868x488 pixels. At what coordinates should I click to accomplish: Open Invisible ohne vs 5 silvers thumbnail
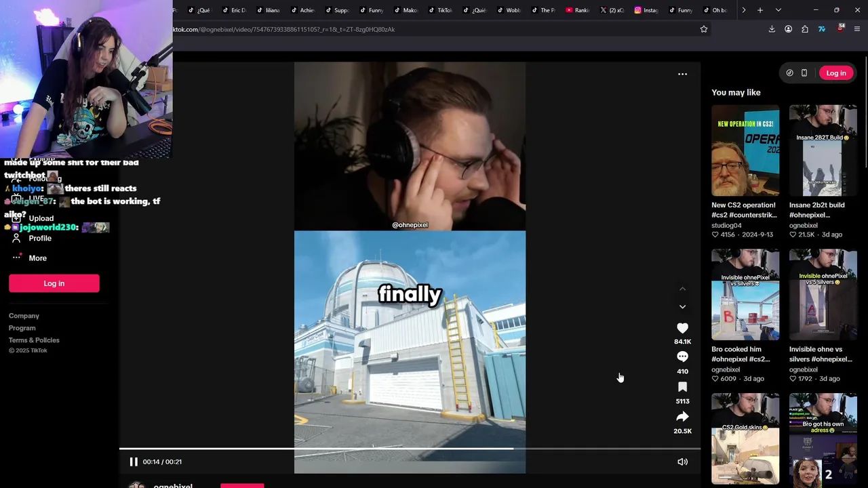(823, 295)
